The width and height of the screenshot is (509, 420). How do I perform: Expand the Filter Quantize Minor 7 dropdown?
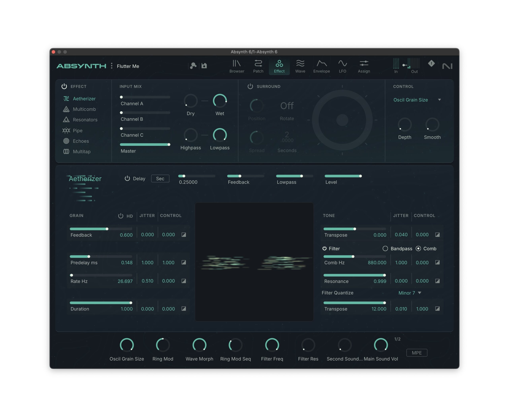(x=419, y=293)
